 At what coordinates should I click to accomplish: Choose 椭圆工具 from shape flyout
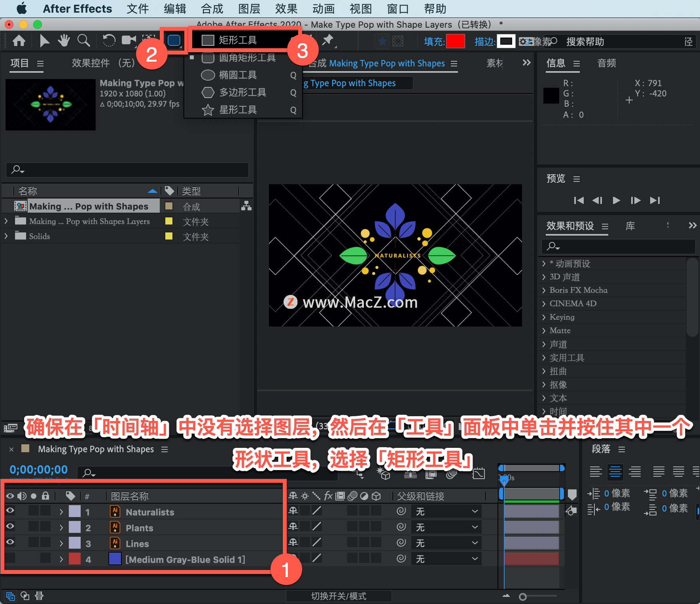click(243, 75)
